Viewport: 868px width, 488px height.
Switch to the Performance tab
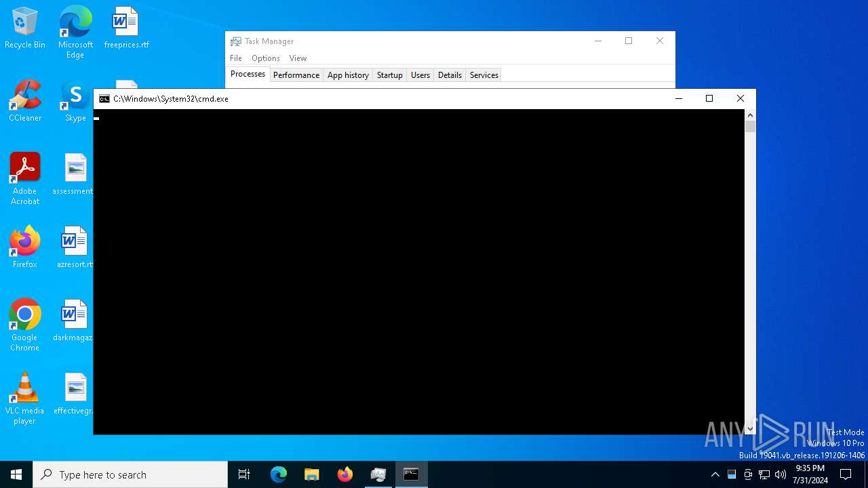pos(296,75)
